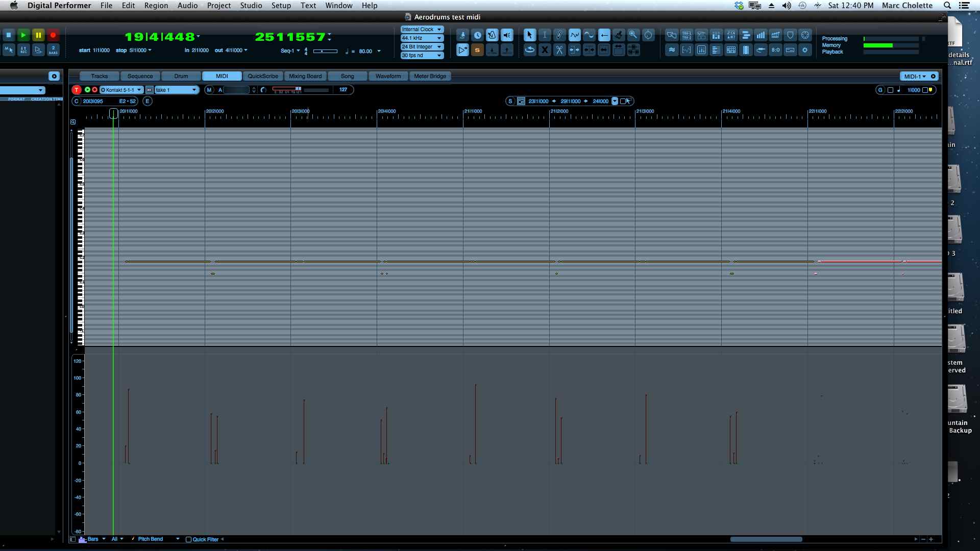Adjust the tempo slider control
The height and width of the screenshot is (551, 980).
tap(325, 51)
